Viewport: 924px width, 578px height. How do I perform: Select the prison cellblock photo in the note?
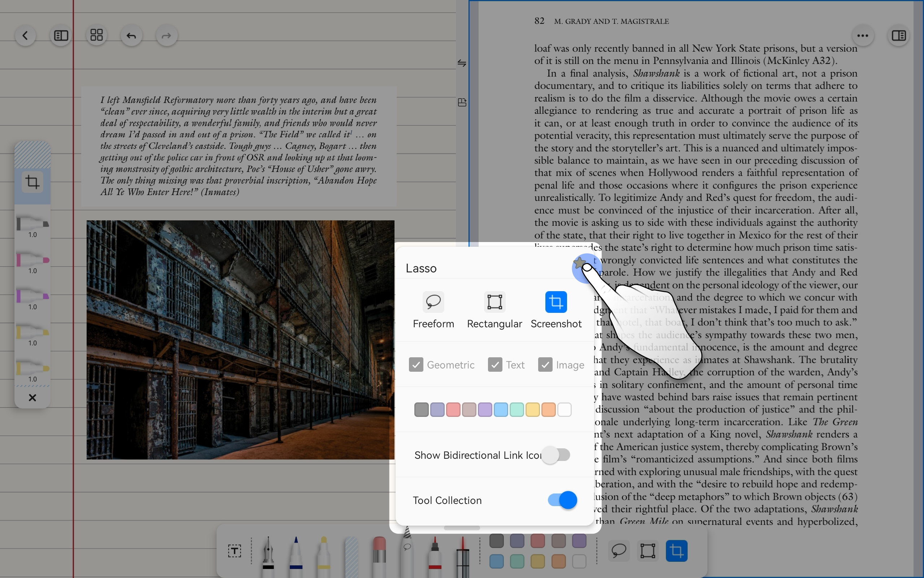pyautogui.click(x=240, y=340)
